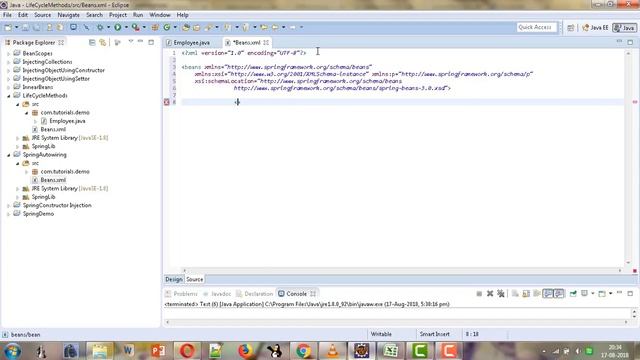
Task: Minimize the Package Explorer panel
Action: 140,42
